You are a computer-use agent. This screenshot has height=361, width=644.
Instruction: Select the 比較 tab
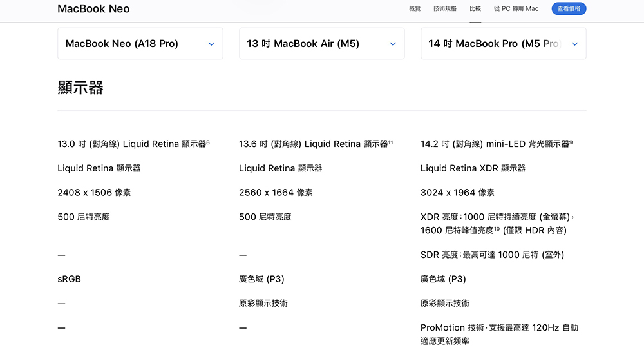[x=475, y=8]
